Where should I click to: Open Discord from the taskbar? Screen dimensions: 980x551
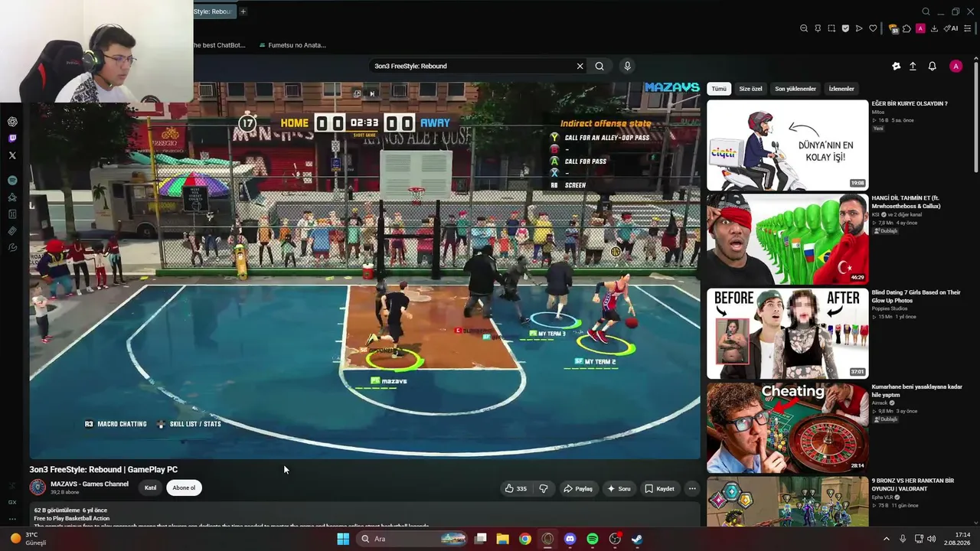tap(570, 539)
